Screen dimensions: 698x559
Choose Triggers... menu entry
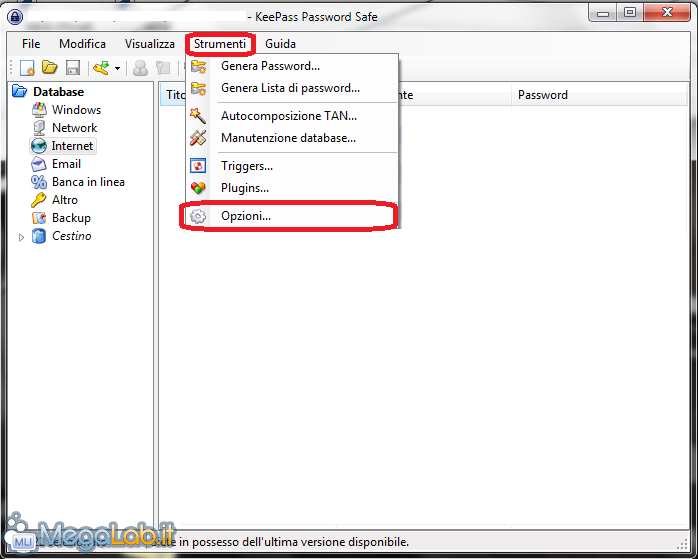point(292,166)
